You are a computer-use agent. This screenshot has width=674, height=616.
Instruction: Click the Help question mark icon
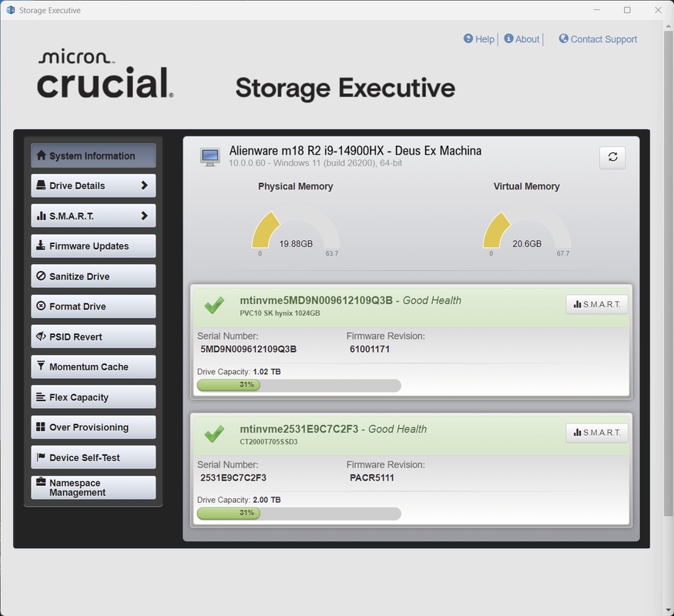tap(468, 38)
